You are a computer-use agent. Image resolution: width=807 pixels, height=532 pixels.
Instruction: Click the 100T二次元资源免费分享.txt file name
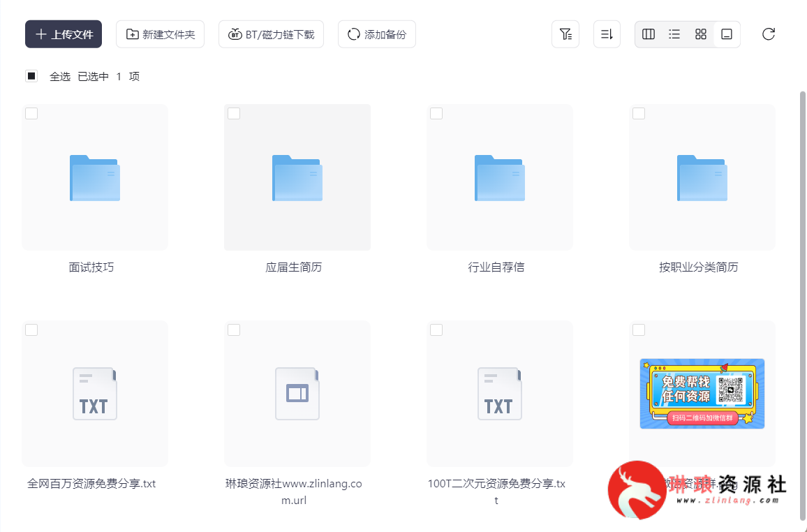pos(496,492)
